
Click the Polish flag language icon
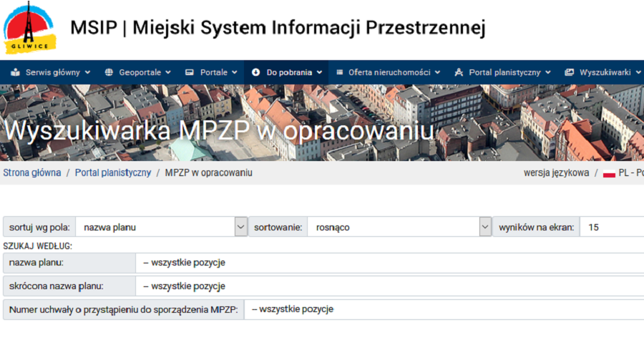609,173
